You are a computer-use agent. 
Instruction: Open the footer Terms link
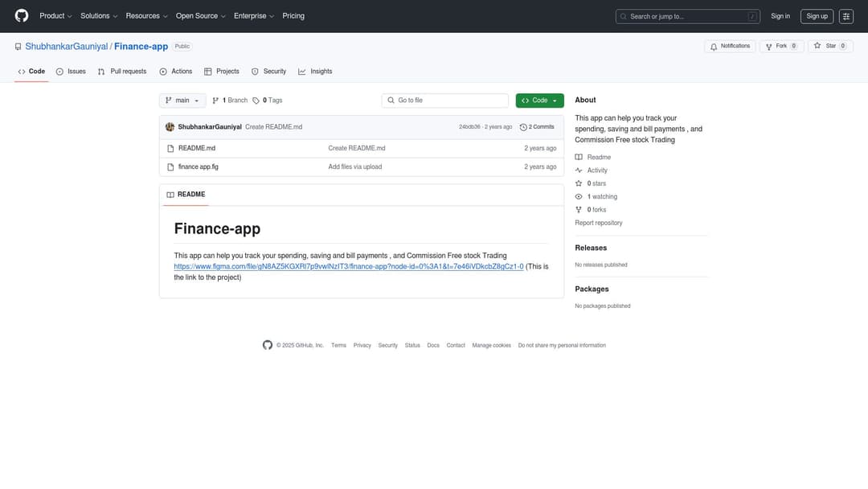(x=339, y=346)
